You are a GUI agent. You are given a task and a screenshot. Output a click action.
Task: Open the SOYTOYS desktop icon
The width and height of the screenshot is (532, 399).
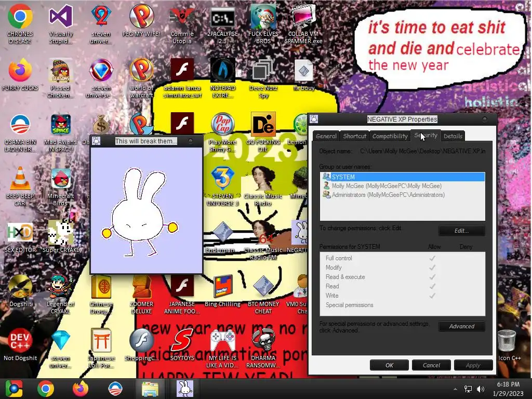pos(182,344)
